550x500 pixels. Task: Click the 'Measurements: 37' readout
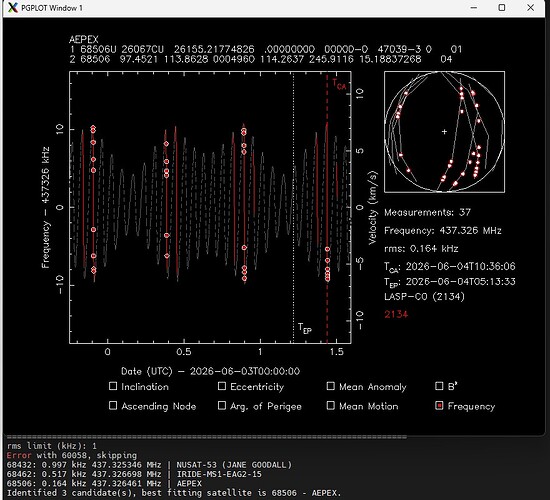[427, 212]
